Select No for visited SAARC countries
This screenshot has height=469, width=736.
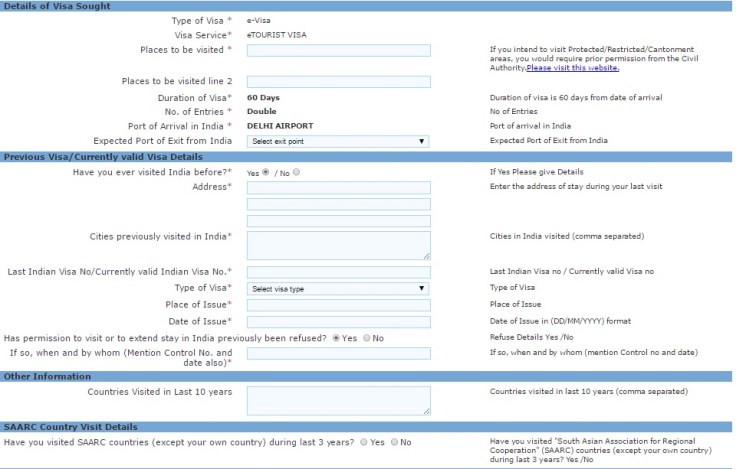pos(394,441)
